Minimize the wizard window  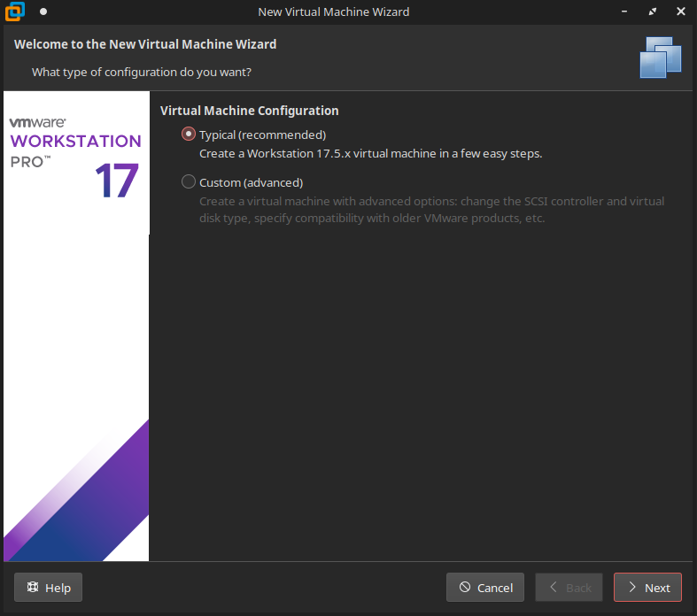click(x=624, y=12)
